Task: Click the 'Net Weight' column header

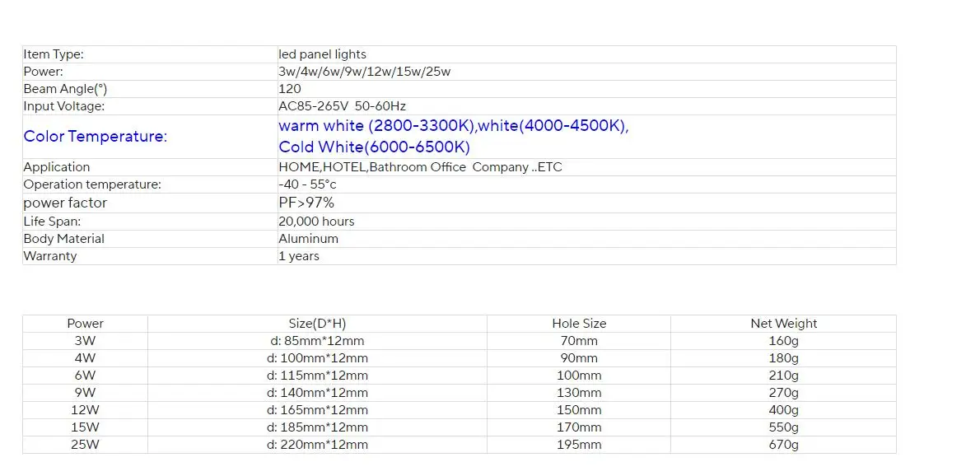Action: pyautogui.click(x=783, y=324)
